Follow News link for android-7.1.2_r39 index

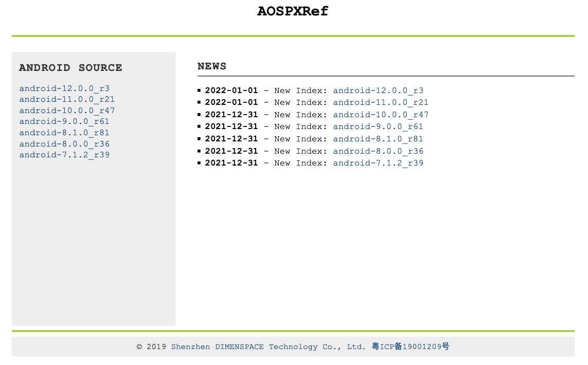point(378,163)
